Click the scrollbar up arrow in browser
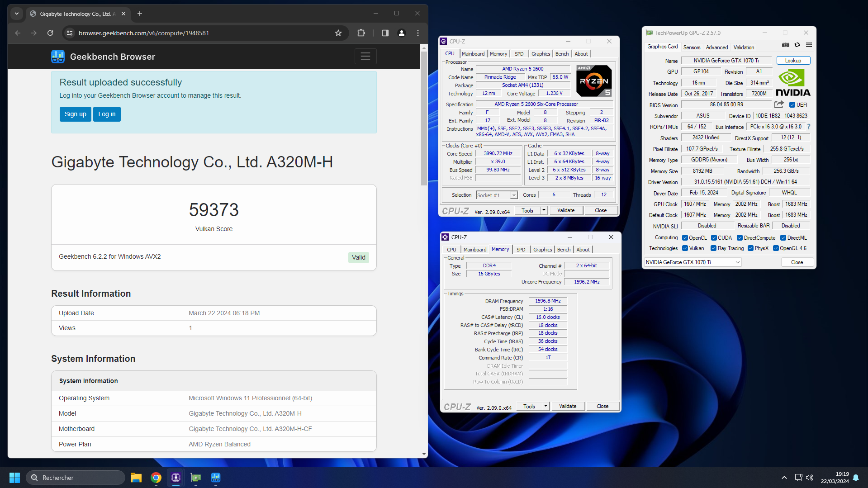This screenshot has height=488, width=868. tap(424, 47)
